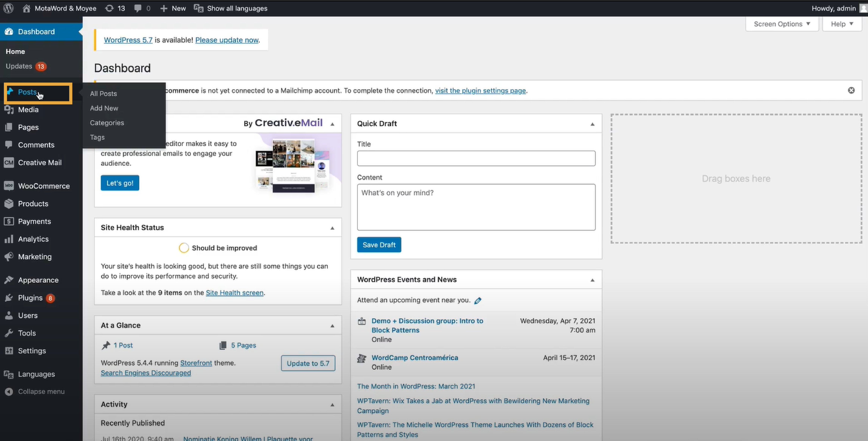Open the comments bubble icon in admin bar
The height and width of the screenshot is (441, 868).
(x=137, y=8)
